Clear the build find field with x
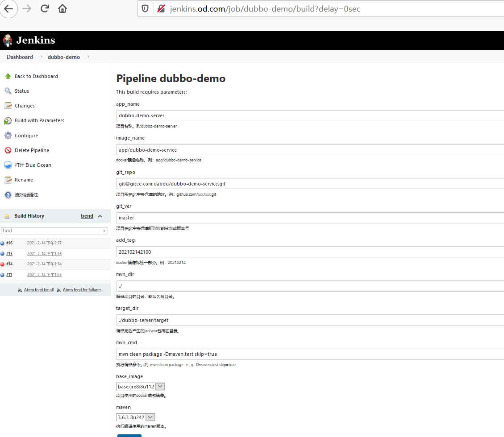This screenshot has width=504, height=437. 104,231
